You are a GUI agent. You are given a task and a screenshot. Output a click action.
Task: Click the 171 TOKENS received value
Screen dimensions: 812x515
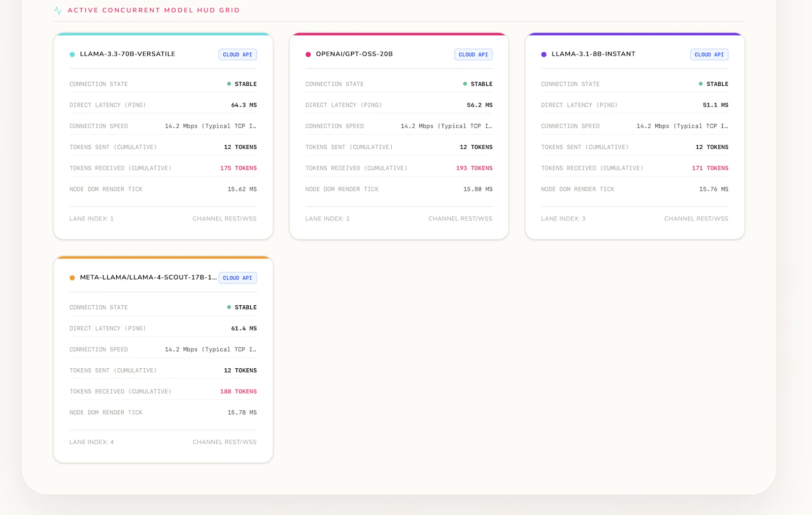click(x=710, y=168)
